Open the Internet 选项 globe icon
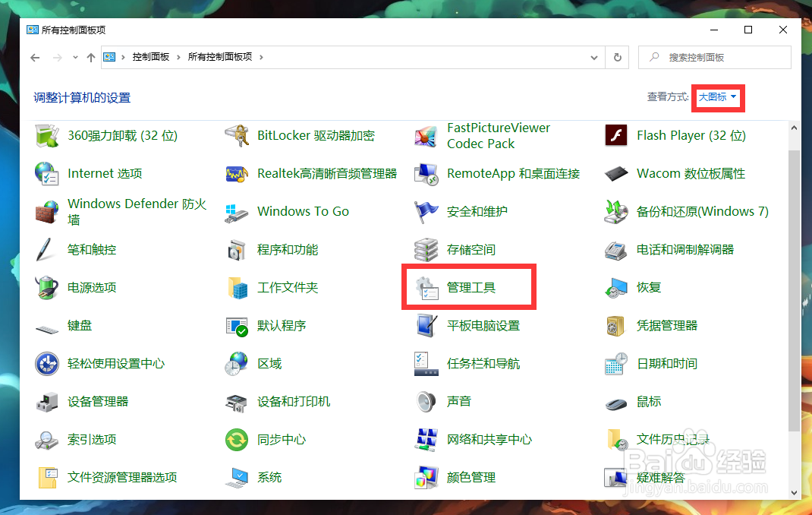The width and height of the screenshot is (812, 515). [47, 174]
